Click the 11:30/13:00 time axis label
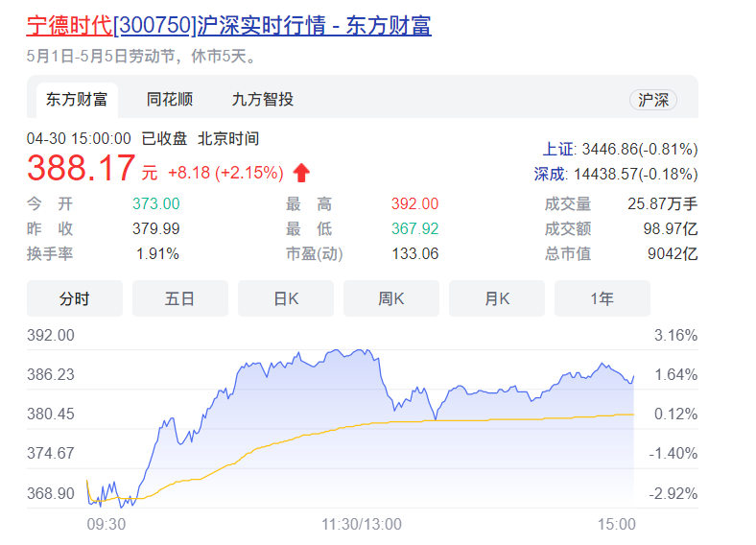 [362, 524]
